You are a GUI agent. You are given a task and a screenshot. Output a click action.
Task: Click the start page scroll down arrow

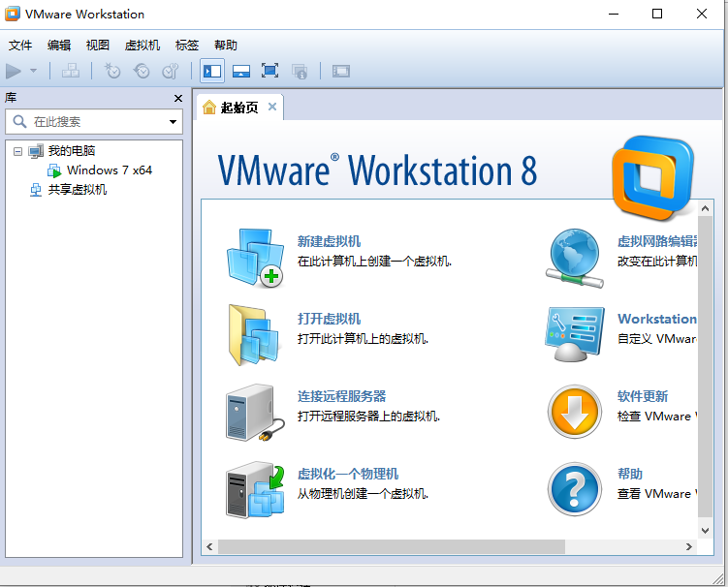click(706, 531)
